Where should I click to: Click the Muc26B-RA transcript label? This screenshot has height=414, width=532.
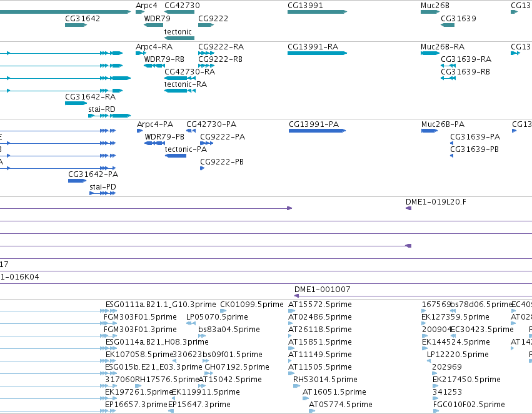(443, 47)
